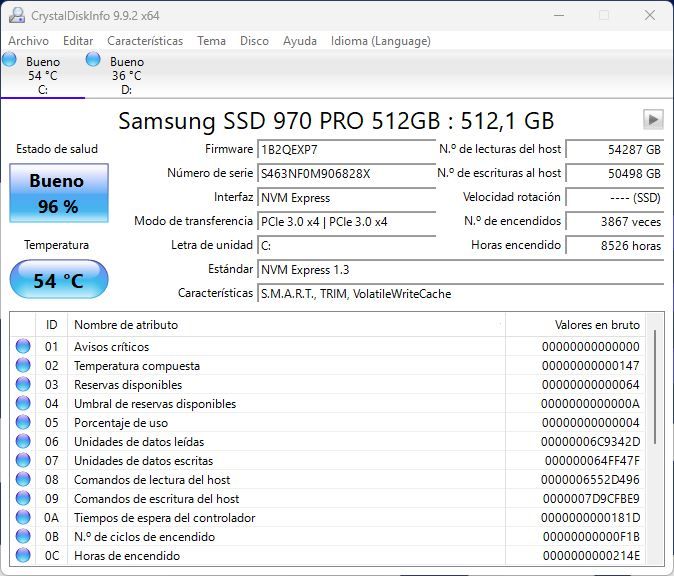The image size is (674, 576).
Task: Click status orb for Temperatura compuesta
Action: coord(23,365)
